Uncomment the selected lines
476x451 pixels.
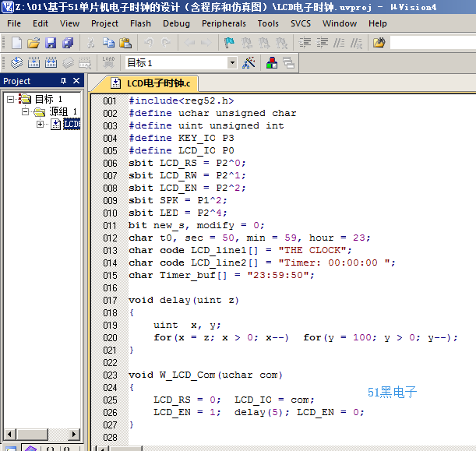[x=356, y=43]
